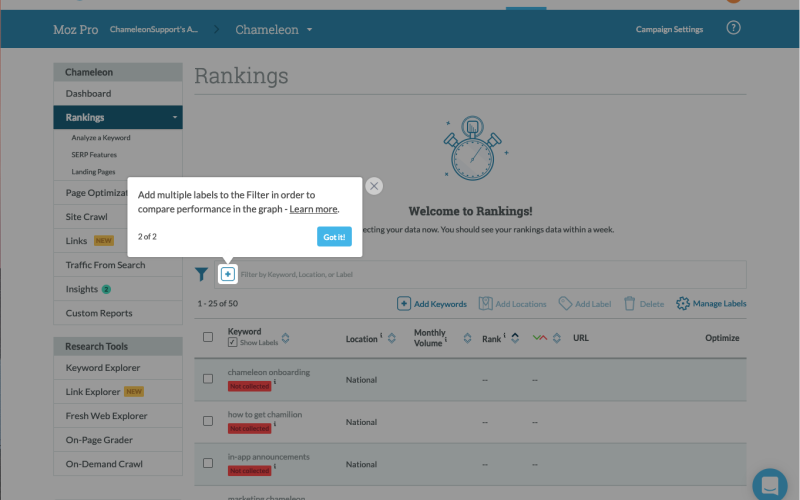Click the Add Keywords plus icon

pos(404,304)
